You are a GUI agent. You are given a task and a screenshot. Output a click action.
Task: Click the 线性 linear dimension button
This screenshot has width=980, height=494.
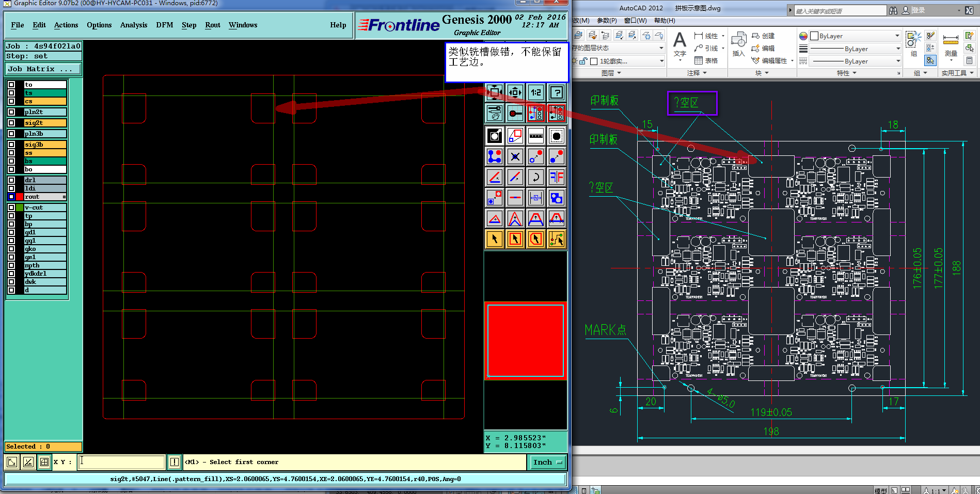click(x=706, y=36)
